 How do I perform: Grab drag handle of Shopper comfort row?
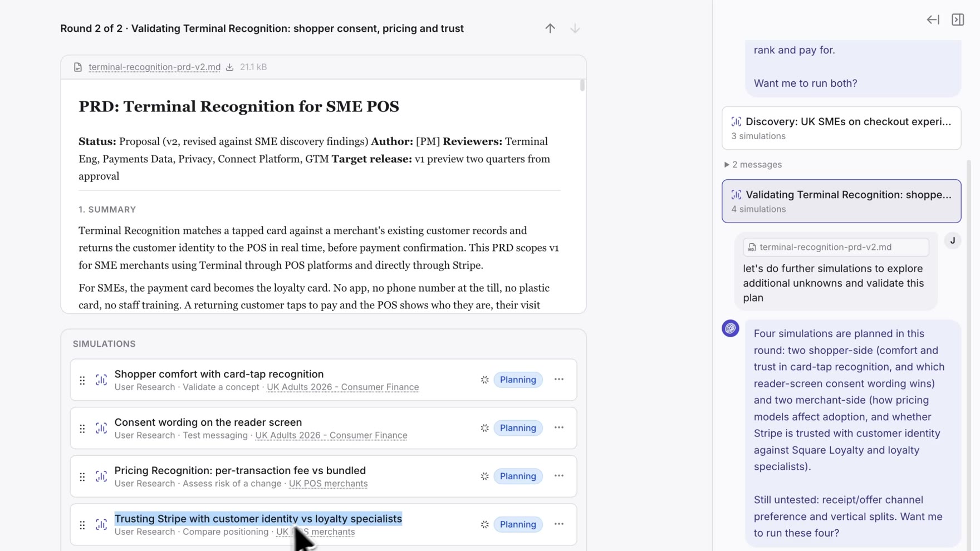point(82,380)
